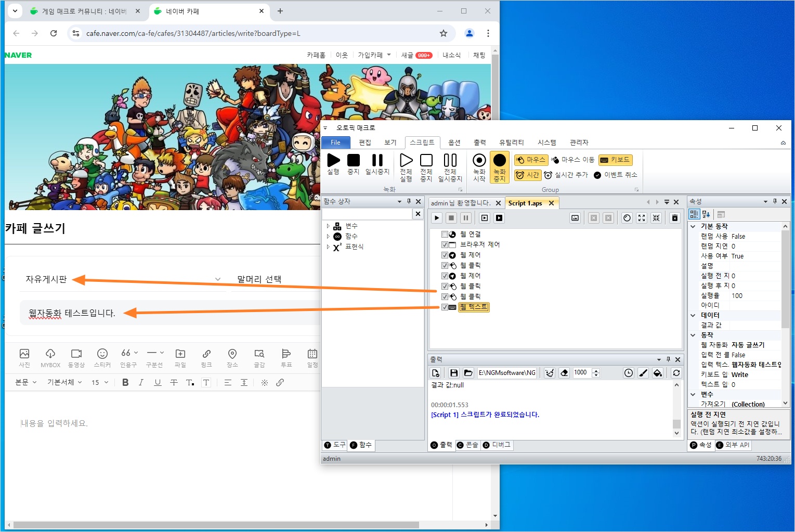Viewport: 795px width, 532px height.
Task: Open the 보기 ribbon tab
Action: tap(390, 142)
